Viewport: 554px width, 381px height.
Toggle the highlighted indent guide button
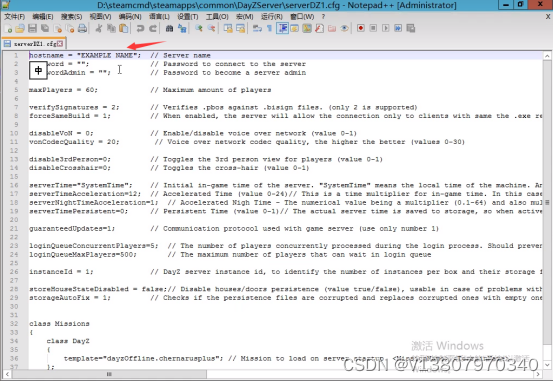pos(282,29)
